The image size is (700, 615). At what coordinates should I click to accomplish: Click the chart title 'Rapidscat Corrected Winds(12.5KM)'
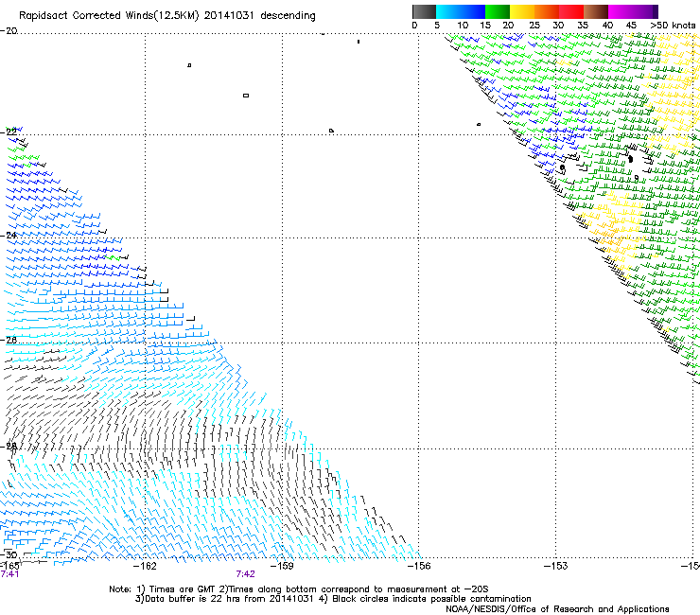109,16
